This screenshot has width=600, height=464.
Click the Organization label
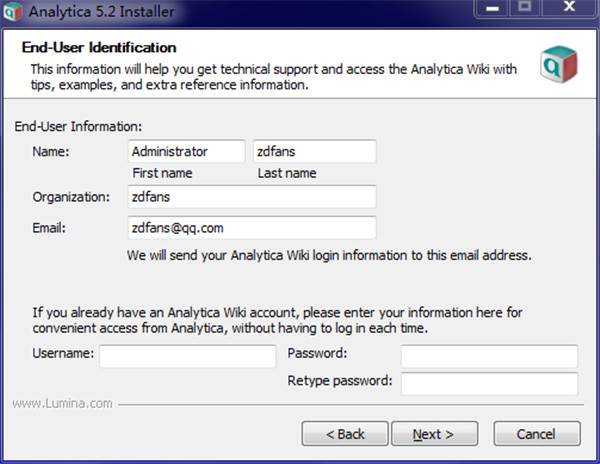[70, 197]
